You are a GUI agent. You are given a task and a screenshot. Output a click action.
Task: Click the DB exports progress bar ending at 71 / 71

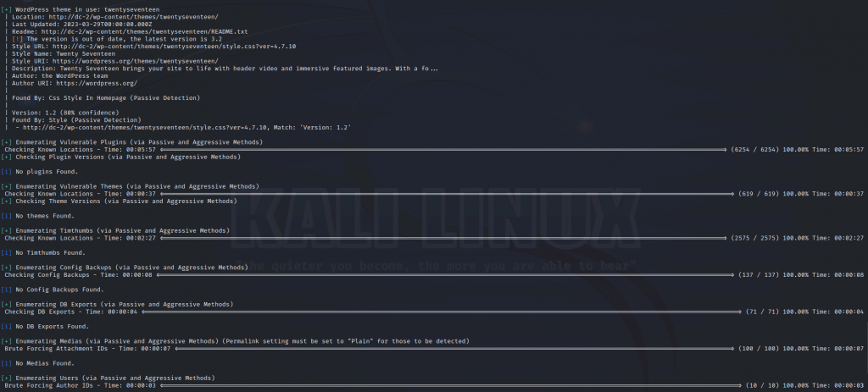point(442,312)
